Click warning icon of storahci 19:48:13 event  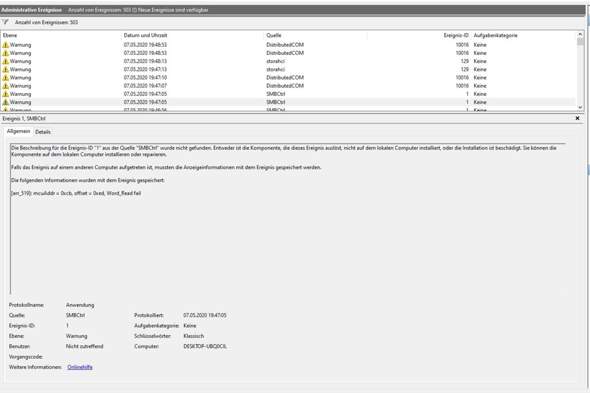click(6, 61)
